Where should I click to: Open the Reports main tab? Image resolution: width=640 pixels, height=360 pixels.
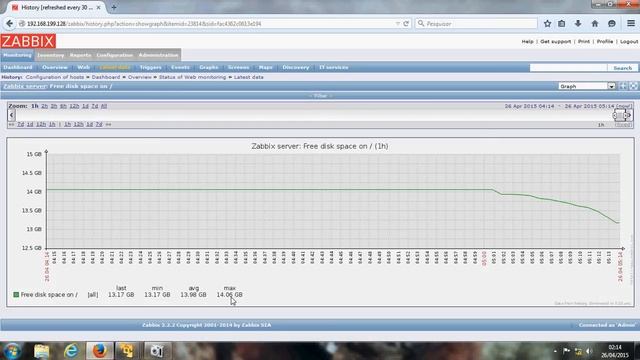(x=80, y=55)
